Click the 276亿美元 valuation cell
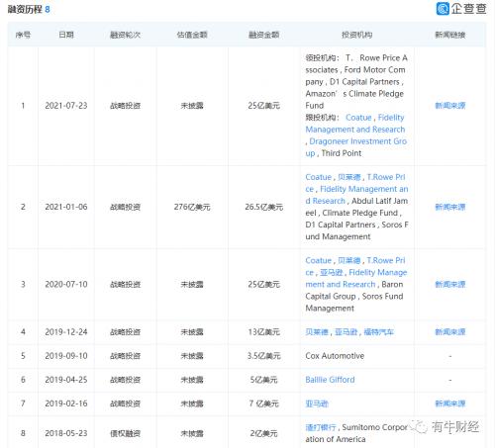 coord(192,207)
